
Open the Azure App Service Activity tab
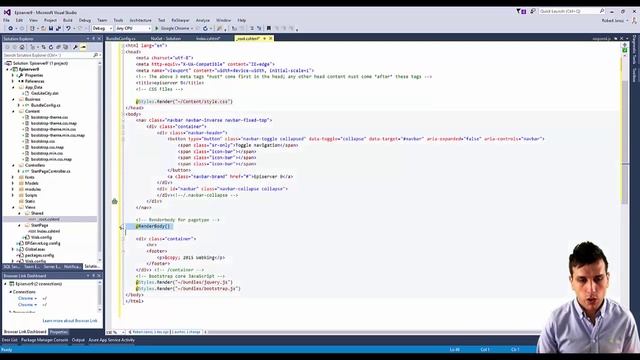(x=111, y=340)
